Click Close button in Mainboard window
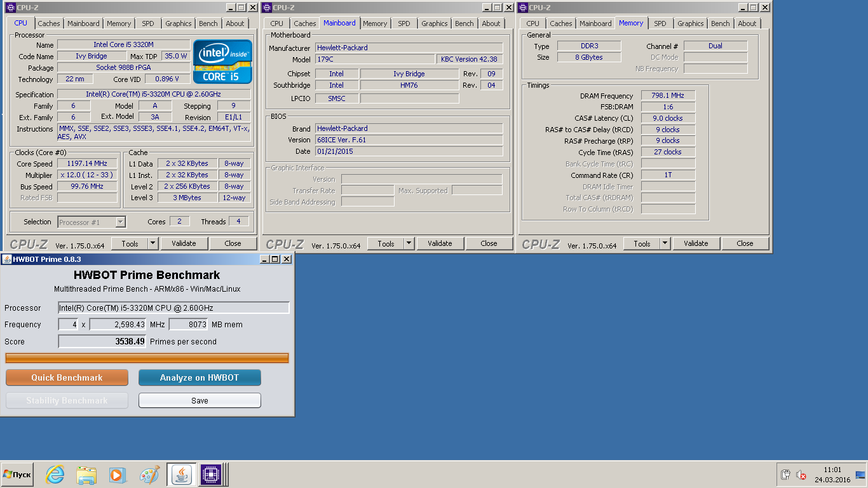 pyautogui.click(x=489, y=243)
